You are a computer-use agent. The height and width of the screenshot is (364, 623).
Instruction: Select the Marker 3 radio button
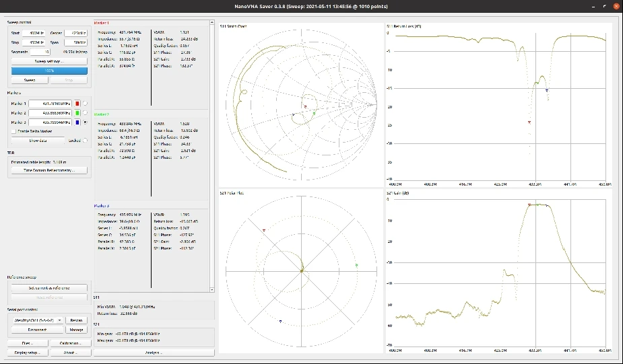tap(85, 122)
